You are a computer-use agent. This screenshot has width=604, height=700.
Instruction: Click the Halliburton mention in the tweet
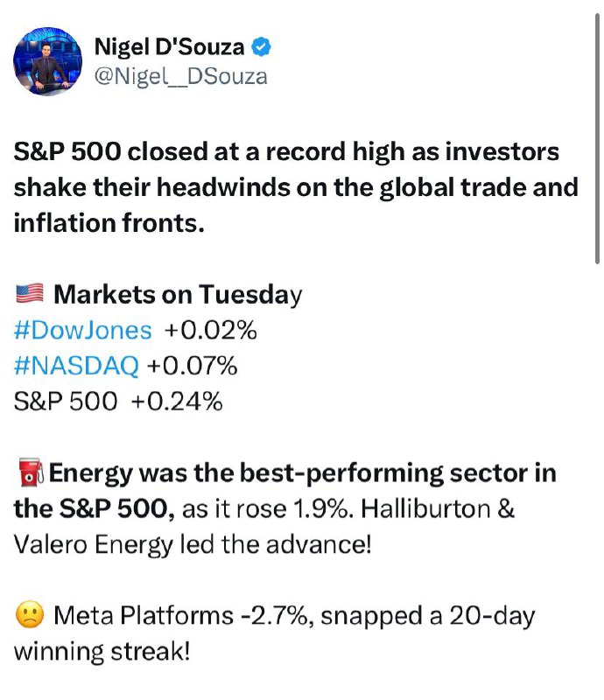(425, 508)
